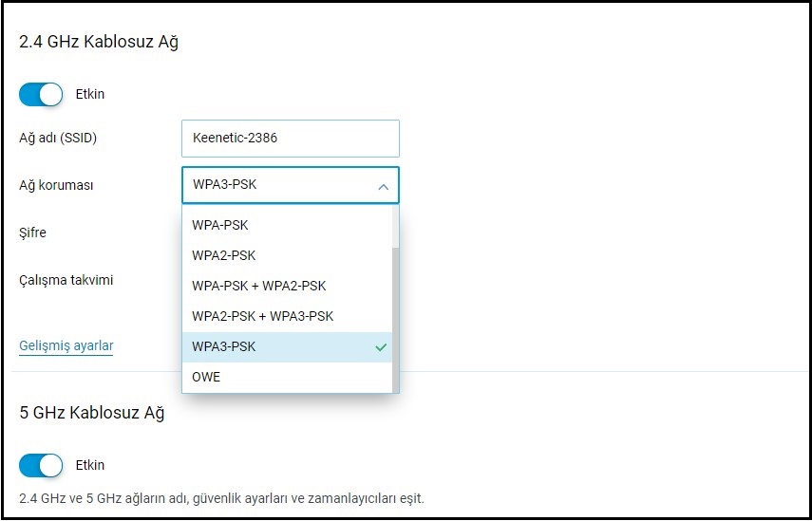Open the Gelişmiş ayarlar link

(66, 345)
